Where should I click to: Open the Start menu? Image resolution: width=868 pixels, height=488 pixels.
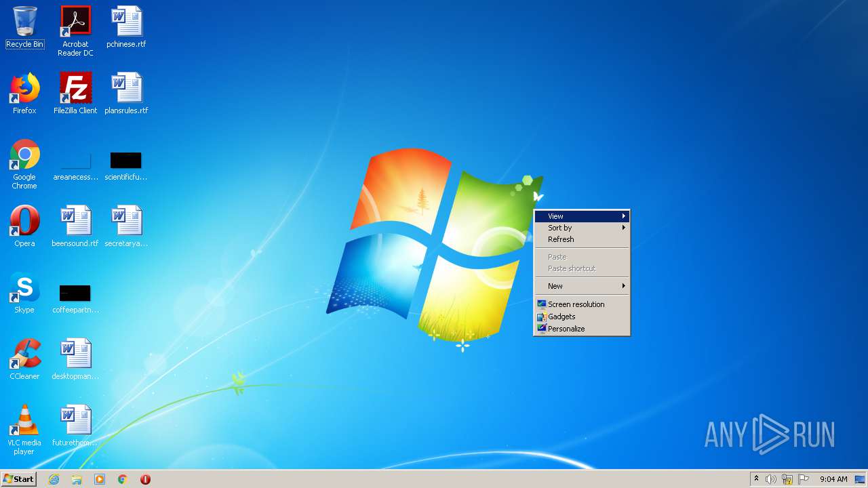point(18,479)
